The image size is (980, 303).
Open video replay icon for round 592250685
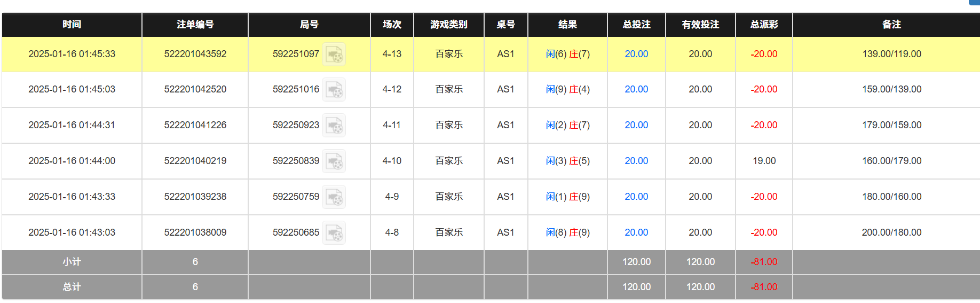tap(334, 233)
